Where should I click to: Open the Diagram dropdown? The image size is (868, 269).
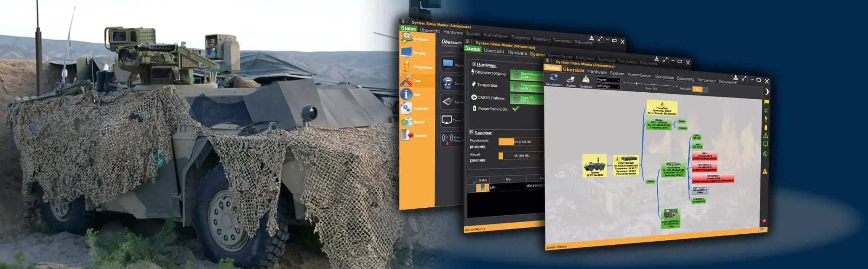pyautogui.click(x=608, y=80)
